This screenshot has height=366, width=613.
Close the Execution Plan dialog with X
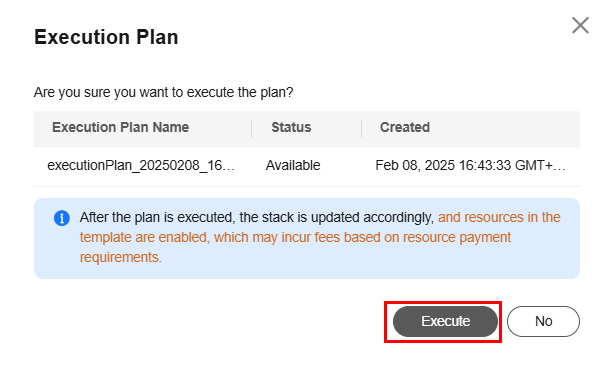[580, 25]
